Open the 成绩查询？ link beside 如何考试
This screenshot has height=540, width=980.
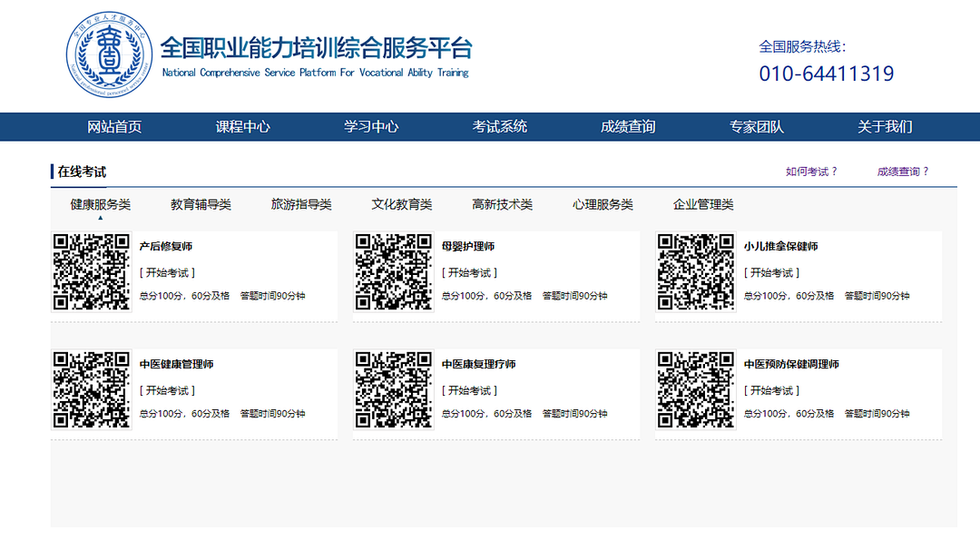(x=903, y=172)
